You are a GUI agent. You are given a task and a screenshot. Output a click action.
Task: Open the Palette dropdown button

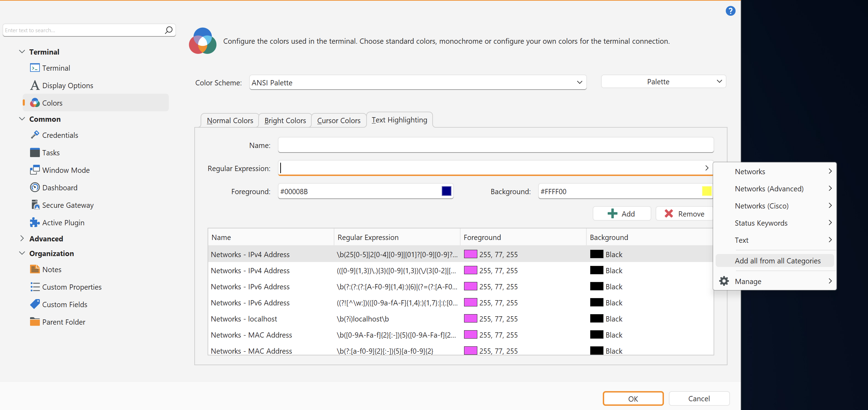[x=663, y=82]
